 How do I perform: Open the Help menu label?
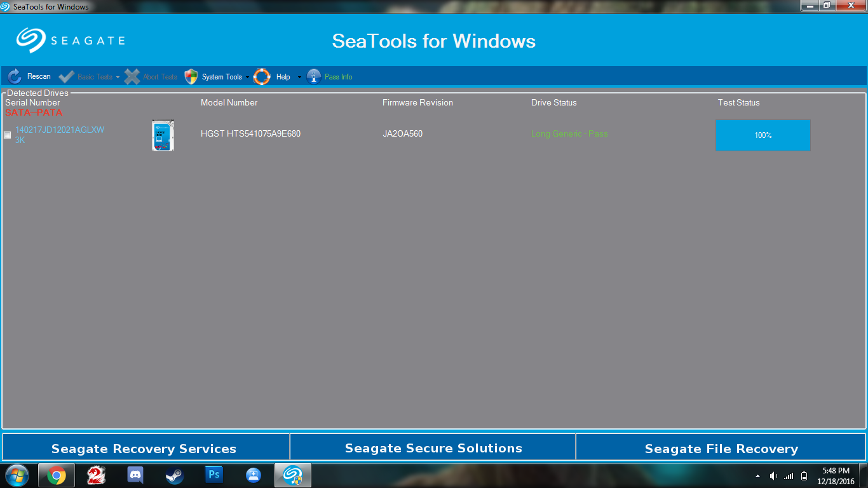pyautogui.click(x=283, y=77)
